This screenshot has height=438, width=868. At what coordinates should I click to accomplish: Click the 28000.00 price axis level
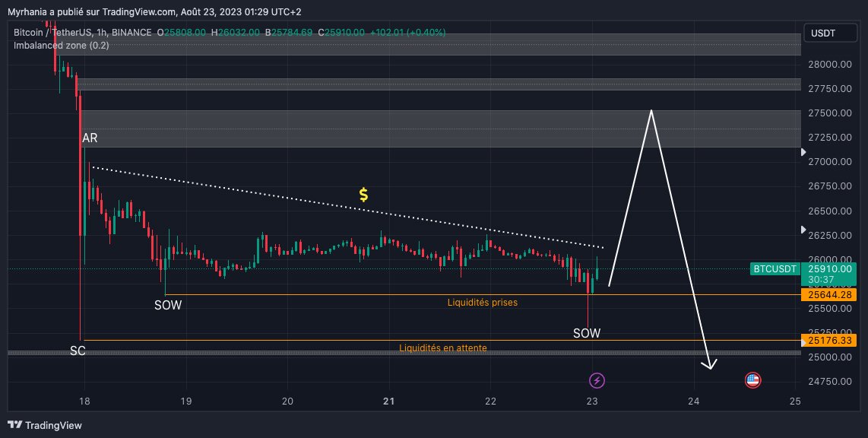click(x=830, y=64)
